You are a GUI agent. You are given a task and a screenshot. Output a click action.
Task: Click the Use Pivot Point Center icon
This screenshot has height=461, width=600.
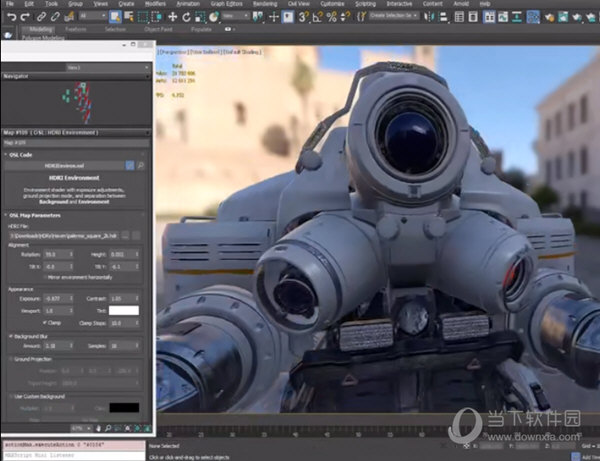(x=258, y=17)
